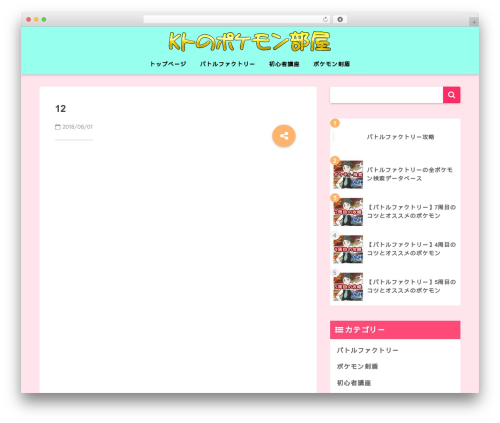Open ranked post バトルファクトリー攻略
Image resolution: width=500 pixels, height=423 pixels.
click(400, 137)
